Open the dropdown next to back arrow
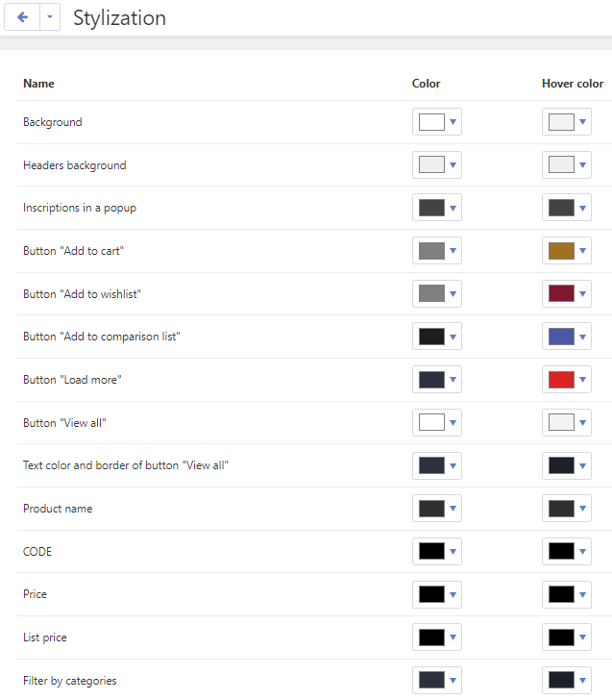Screen dimensions: 612x700 click(50, 17)
